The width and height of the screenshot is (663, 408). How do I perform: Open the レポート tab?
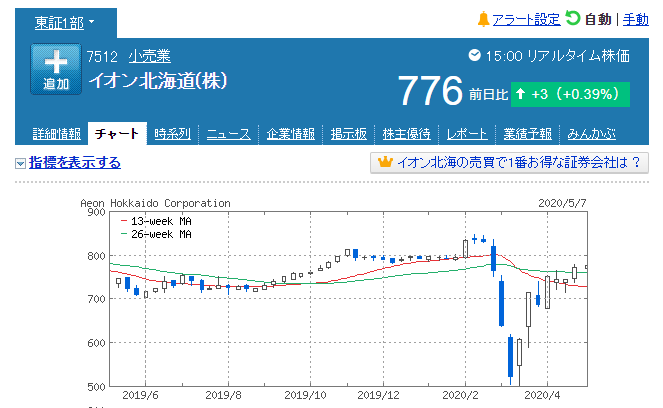467,134
